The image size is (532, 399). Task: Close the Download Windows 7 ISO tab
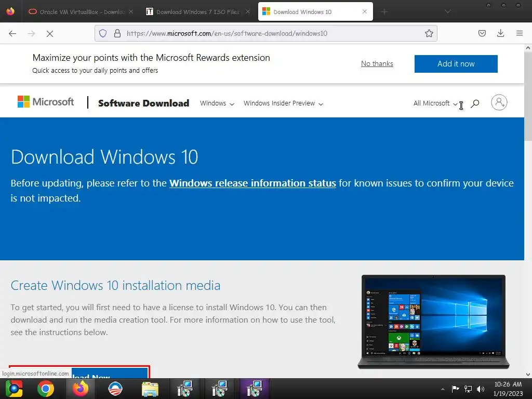(248, 11)
